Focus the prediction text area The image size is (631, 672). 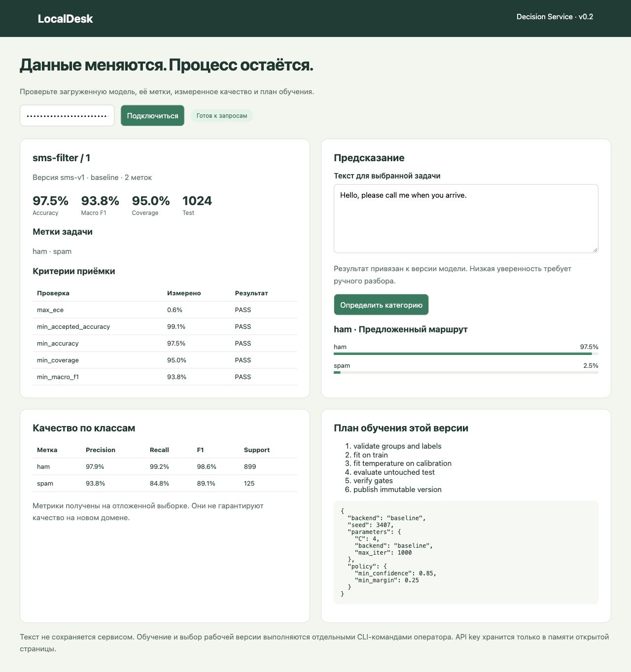pyautogui.click(x=466, y=219)
